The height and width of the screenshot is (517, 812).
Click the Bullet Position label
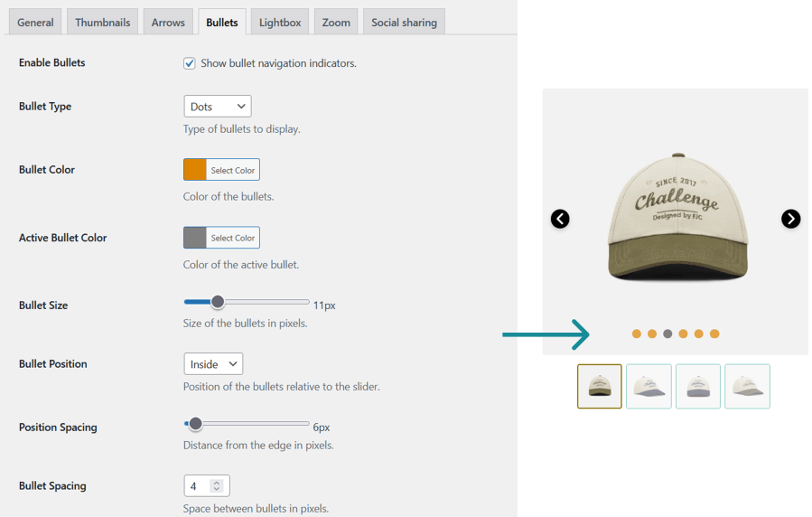(52, 363)
